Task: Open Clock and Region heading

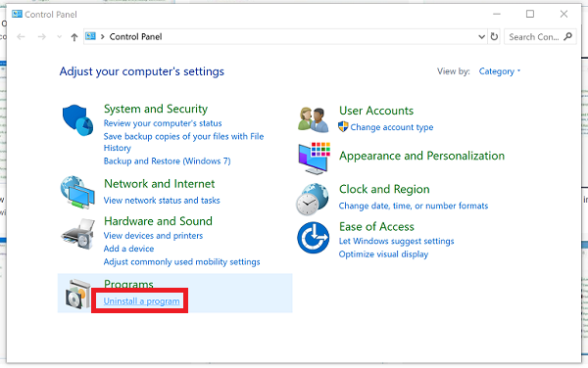Action: click(384, 189)
